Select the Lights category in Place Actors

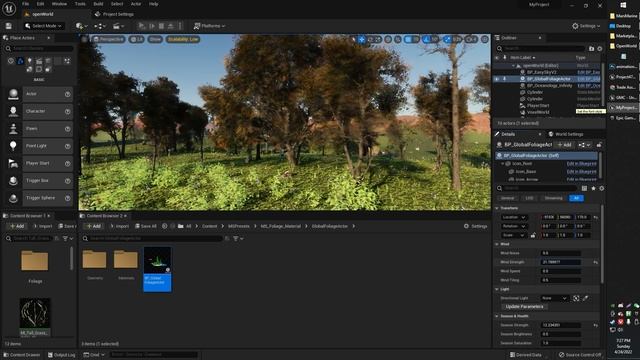coord(29,61)
